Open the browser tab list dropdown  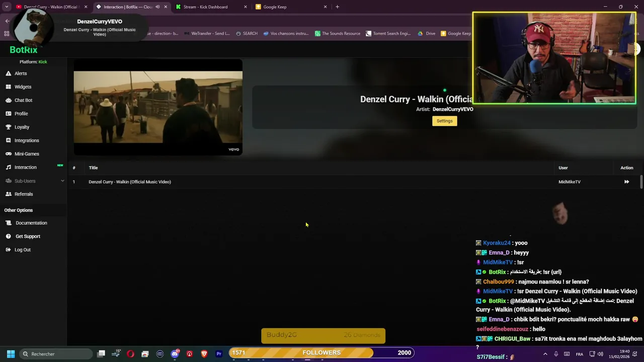point(7,7)
